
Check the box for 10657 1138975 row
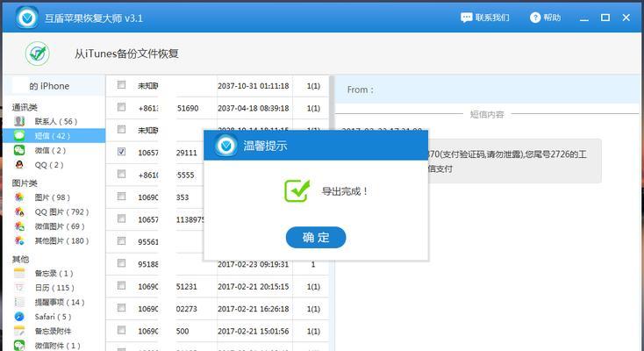[x=121, y=218]
